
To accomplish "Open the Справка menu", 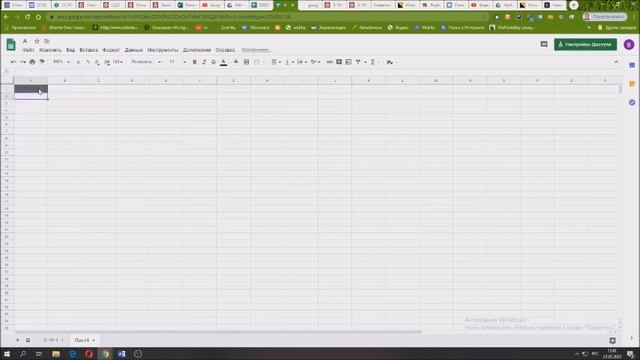I will (x=225, y=50).
